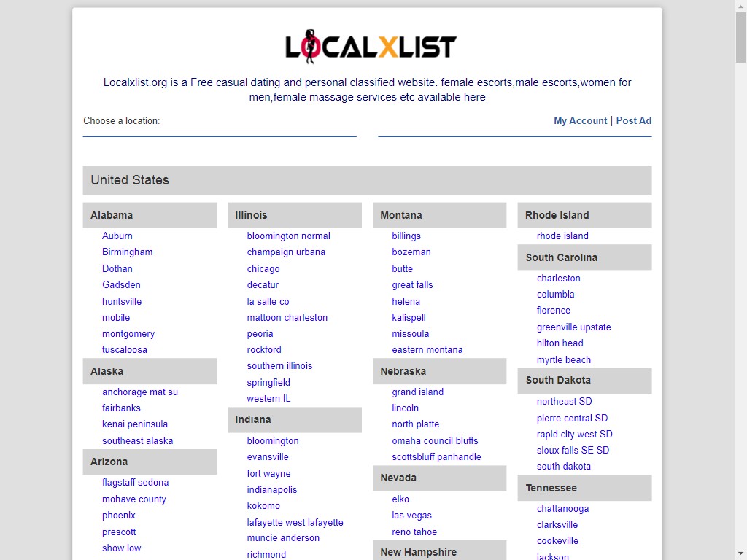Click la salle co link
The width and height of the screenshot is (747, 560).
click(x=268, y=301)
